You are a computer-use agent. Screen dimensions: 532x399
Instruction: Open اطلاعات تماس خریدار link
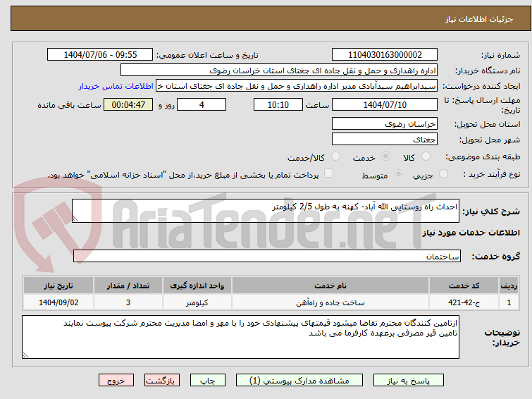coord(116,86)
